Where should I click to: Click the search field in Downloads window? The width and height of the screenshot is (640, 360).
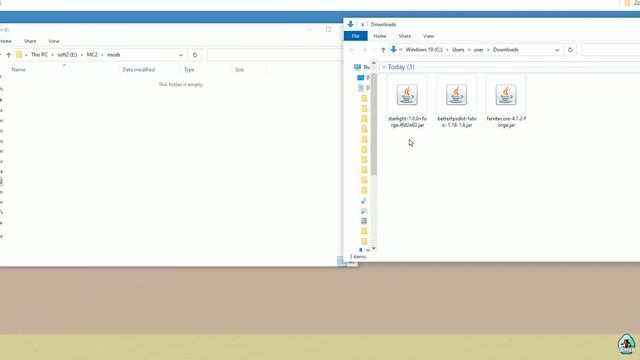(x=611, y=50)
